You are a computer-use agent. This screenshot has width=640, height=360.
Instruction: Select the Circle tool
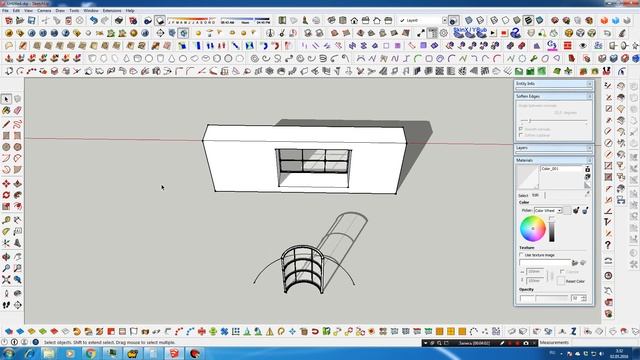pos(6,147)
